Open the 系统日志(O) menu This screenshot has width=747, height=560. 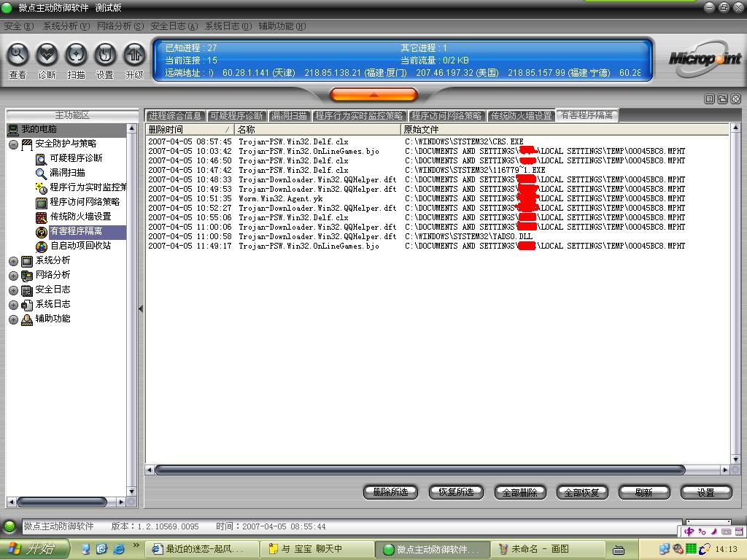(228, 26)
